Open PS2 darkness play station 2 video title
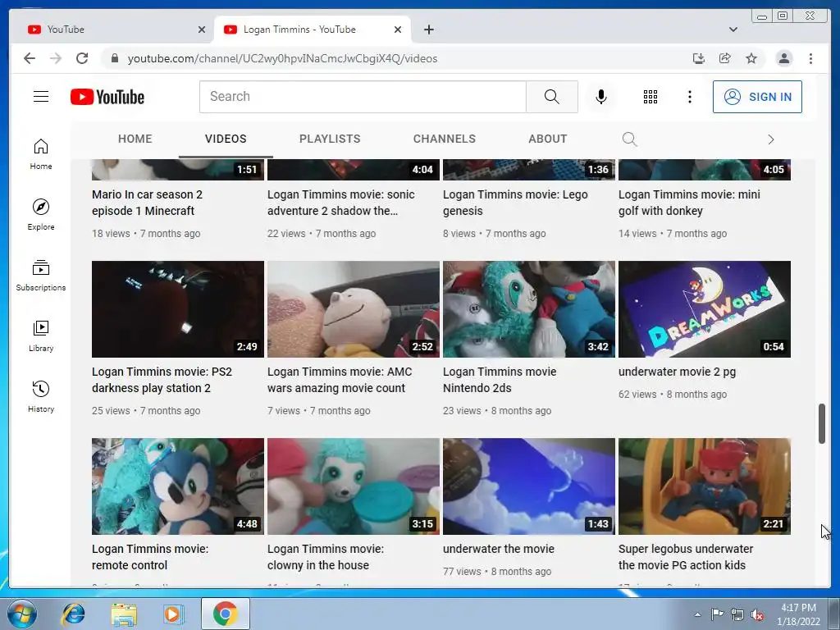The image size is (840, 630). tap(162, 380)
